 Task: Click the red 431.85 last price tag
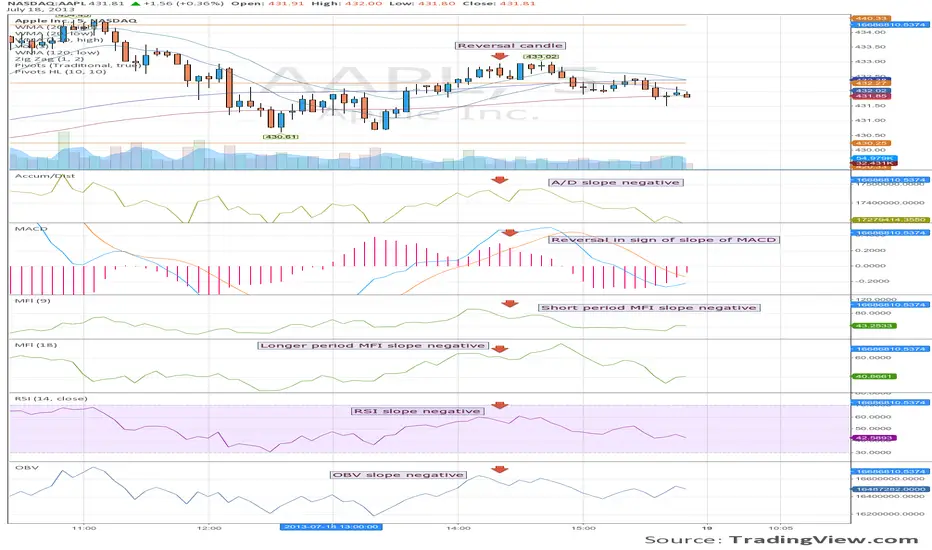pos(871,96)
